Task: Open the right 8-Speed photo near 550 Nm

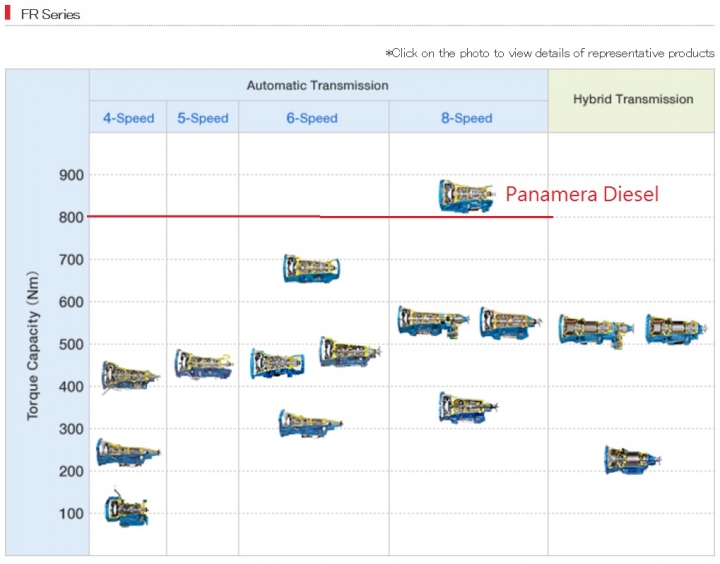Action: coord(510,323)
